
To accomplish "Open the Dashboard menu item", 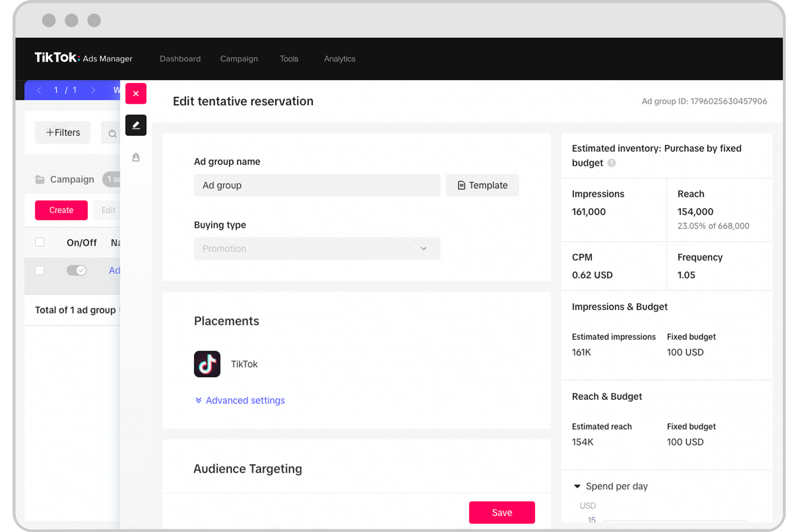I will [x=181, y=59].
